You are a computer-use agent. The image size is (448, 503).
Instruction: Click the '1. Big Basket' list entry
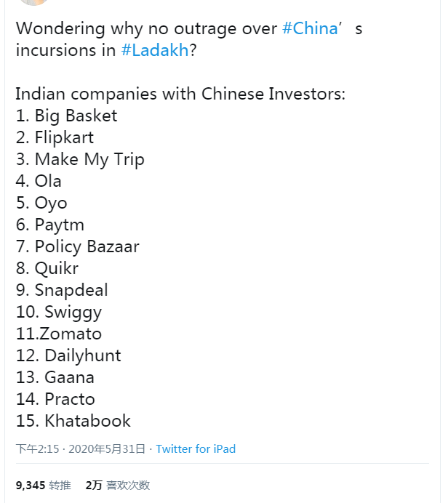coord(66,116)
